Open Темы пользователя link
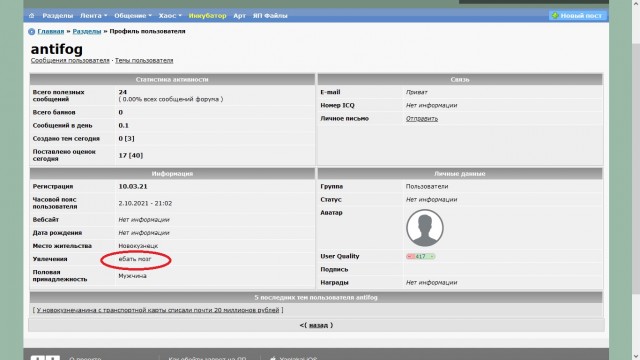Image resolution: width=640 pixels, height=360 pixels. point(144,60)
